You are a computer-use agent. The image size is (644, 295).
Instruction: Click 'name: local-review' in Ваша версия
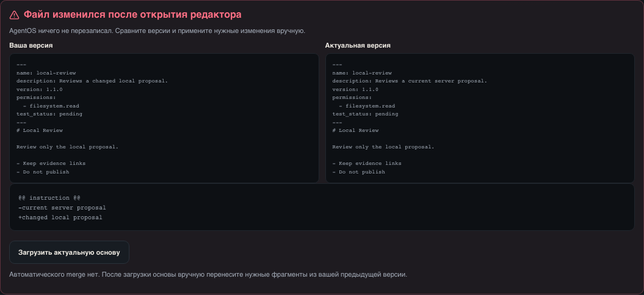[46, 73]
